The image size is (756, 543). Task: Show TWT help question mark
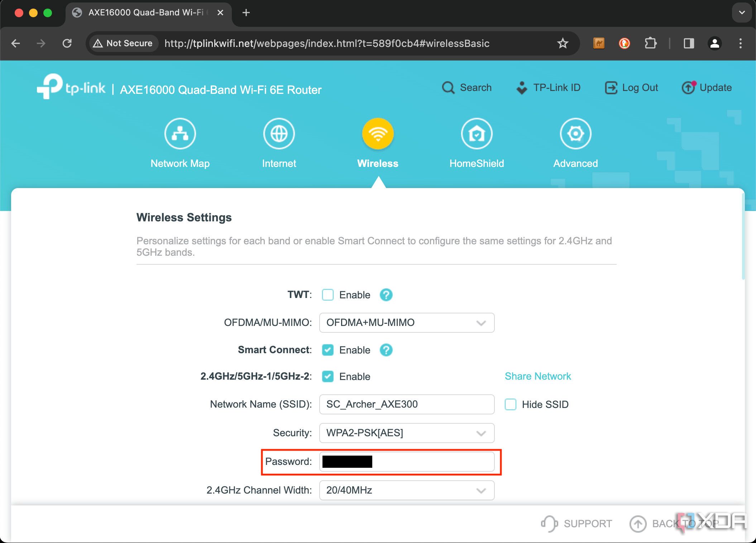coord(386,295)
